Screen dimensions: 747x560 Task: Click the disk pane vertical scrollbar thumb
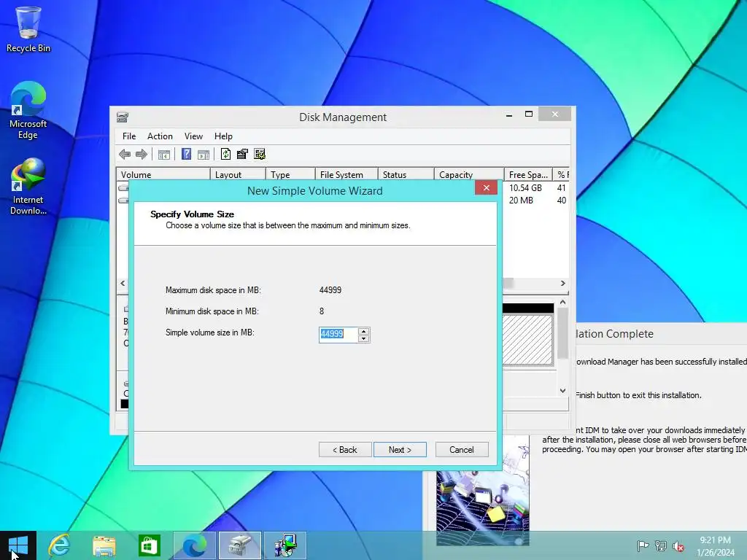pyautogui.click(x=562, y=333)
